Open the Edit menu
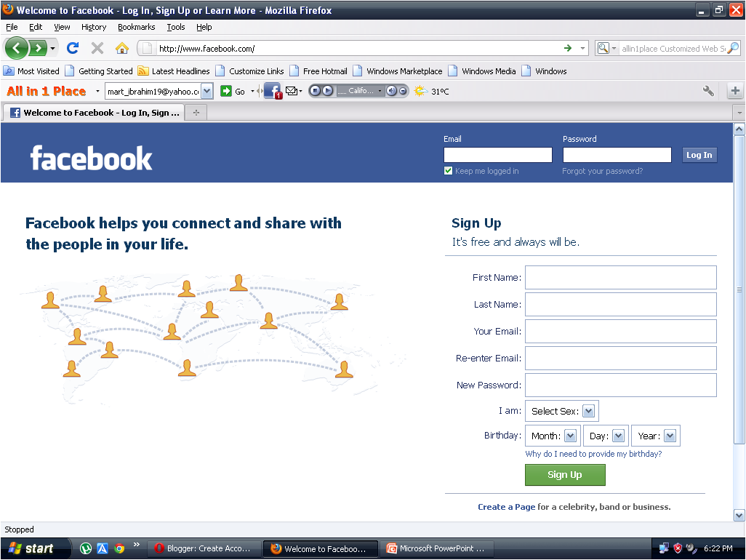Image resolution: width=746 pixels, height=560 pixels. 36,27
